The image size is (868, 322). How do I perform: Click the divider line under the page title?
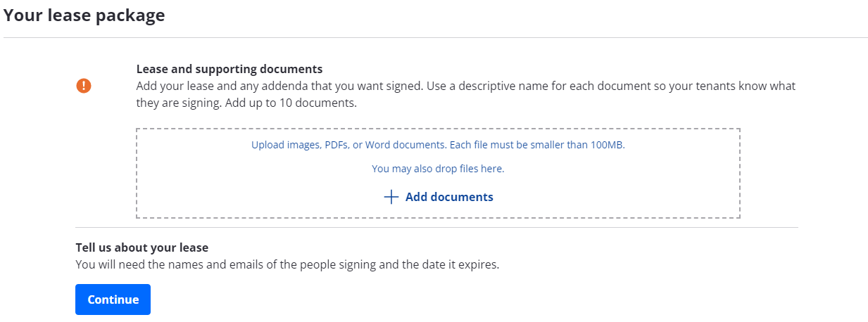(x=436, y=37)
